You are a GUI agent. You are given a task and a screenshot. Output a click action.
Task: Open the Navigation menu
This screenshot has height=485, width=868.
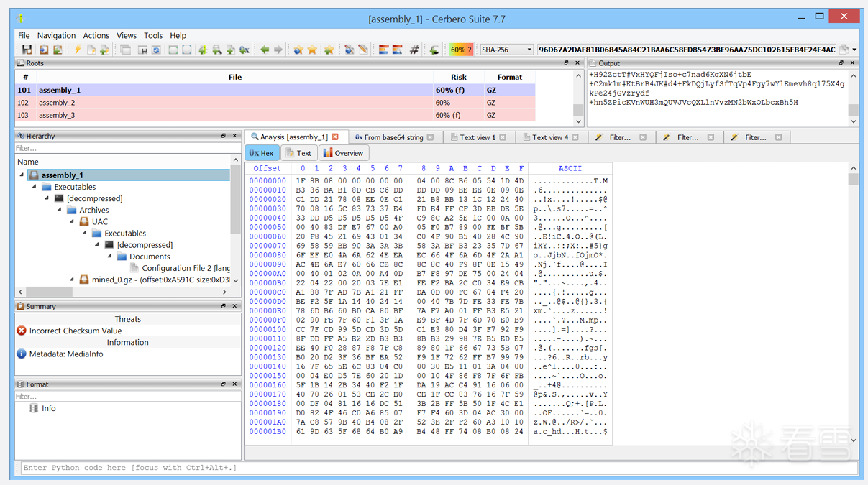pos(56,35)
